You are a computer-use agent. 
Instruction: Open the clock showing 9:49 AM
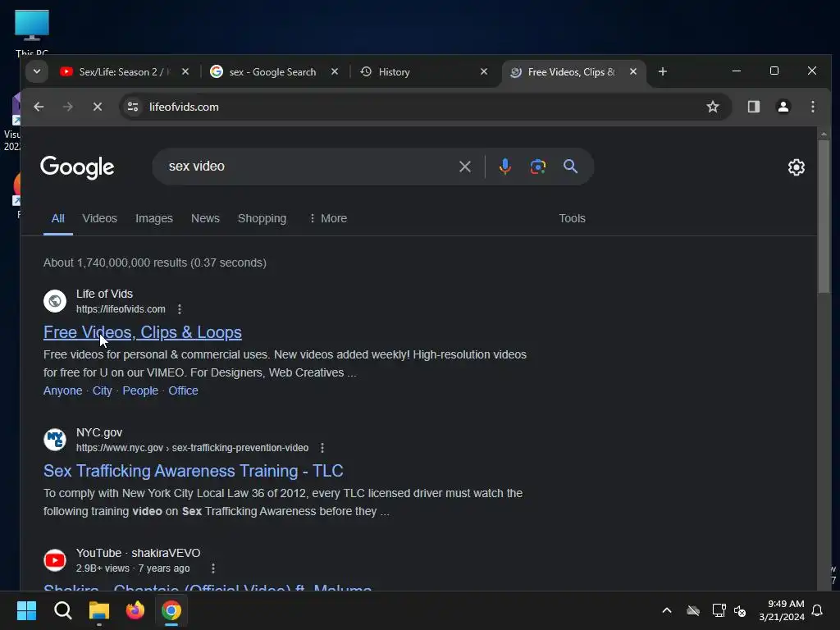782,610
